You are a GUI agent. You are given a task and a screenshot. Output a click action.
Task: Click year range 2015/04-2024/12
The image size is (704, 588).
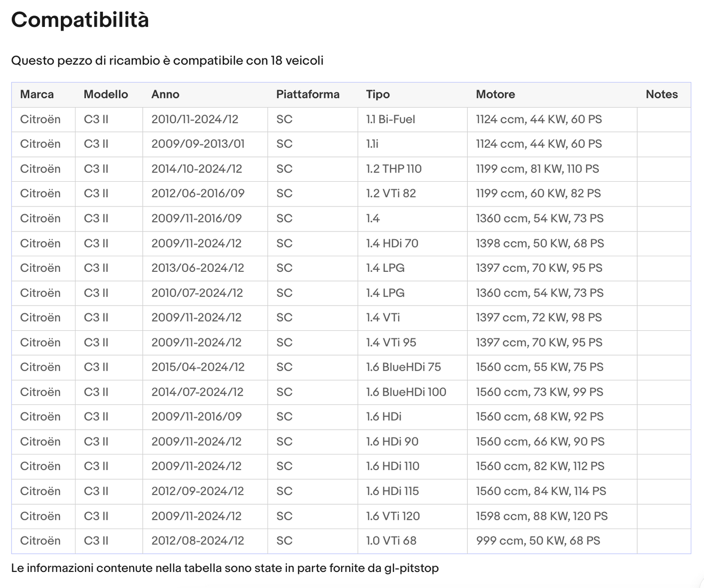198,367
